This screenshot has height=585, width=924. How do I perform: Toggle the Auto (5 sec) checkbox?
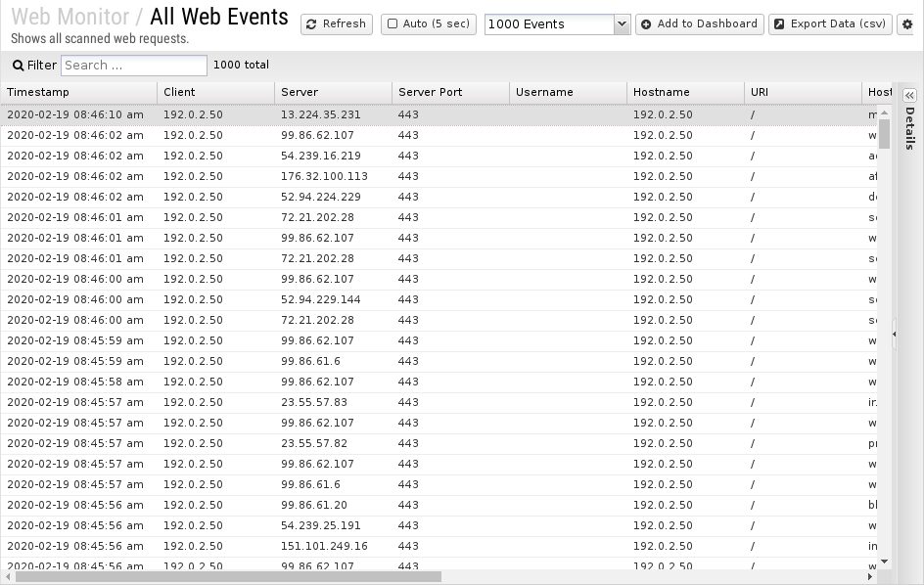pos(393,24)
